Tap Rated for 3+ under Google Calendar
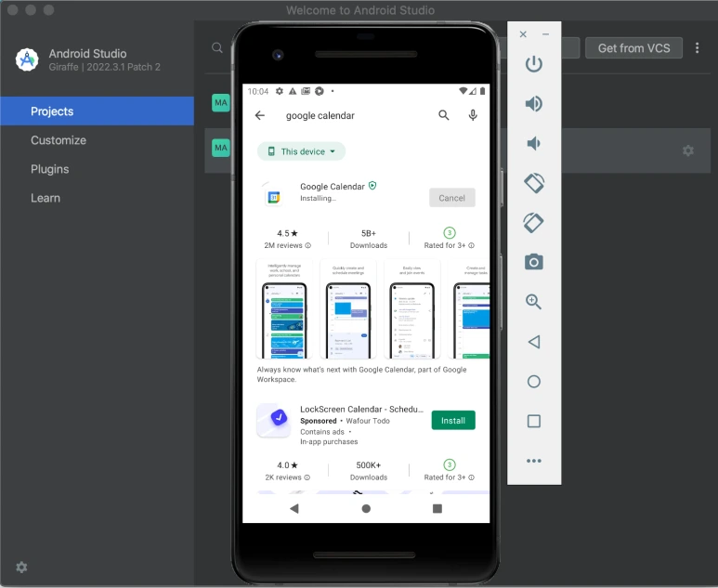The height and width of the screenshot is (588, 718). (x=445, y=245)
